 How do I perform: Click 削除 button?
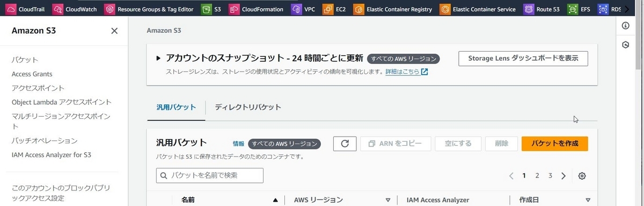coord(502,144)
